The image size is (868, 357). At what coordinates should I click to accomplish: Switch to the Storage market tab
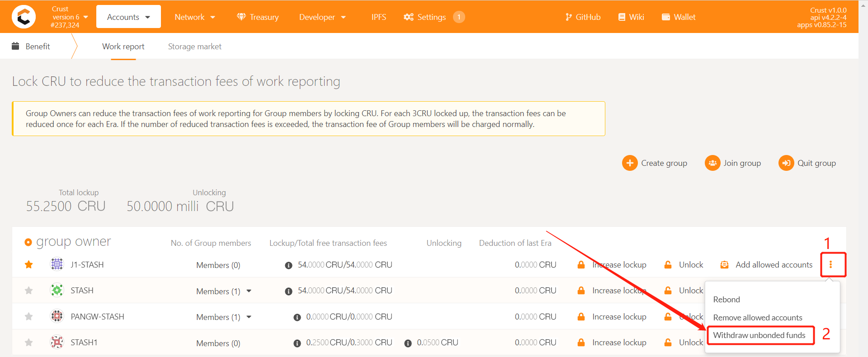click(x=194, y=47)
